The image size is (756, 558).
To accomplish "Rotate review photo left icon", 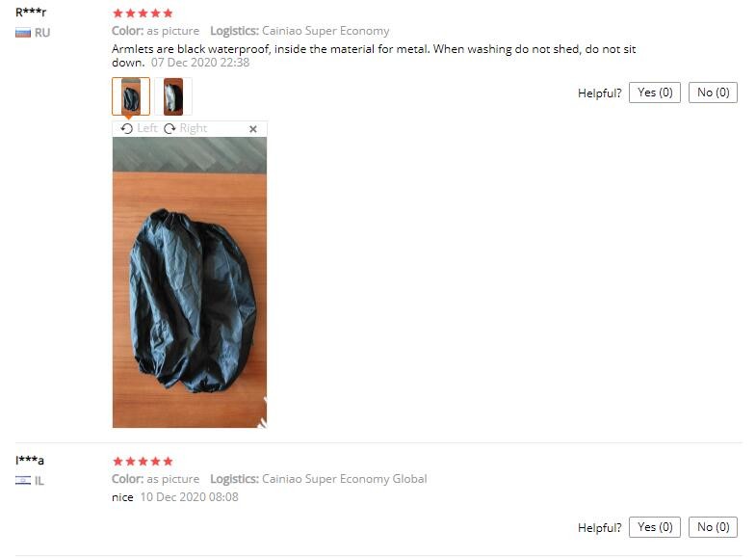I will 127,128.
